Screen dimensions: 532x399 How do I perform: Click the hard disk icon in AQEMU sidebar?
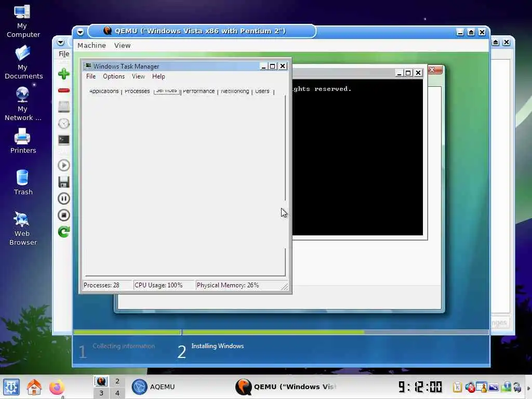click(x=63, y=107)
